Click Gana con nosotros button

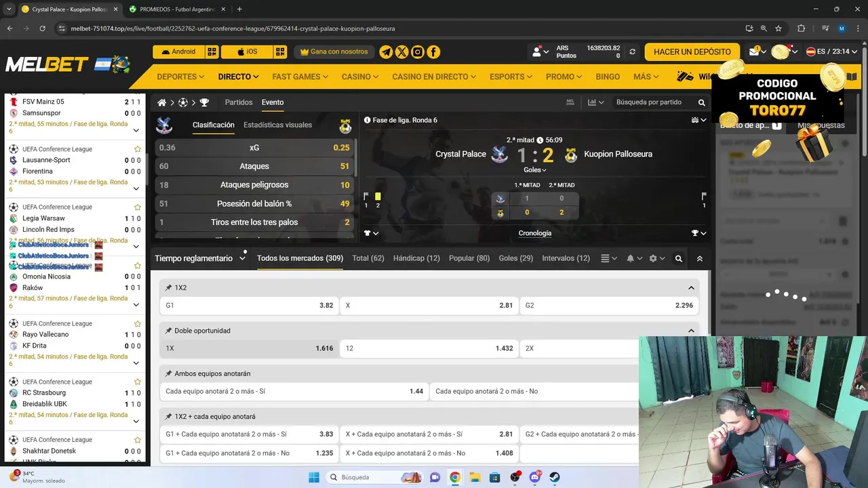click(x=334, y=52)
